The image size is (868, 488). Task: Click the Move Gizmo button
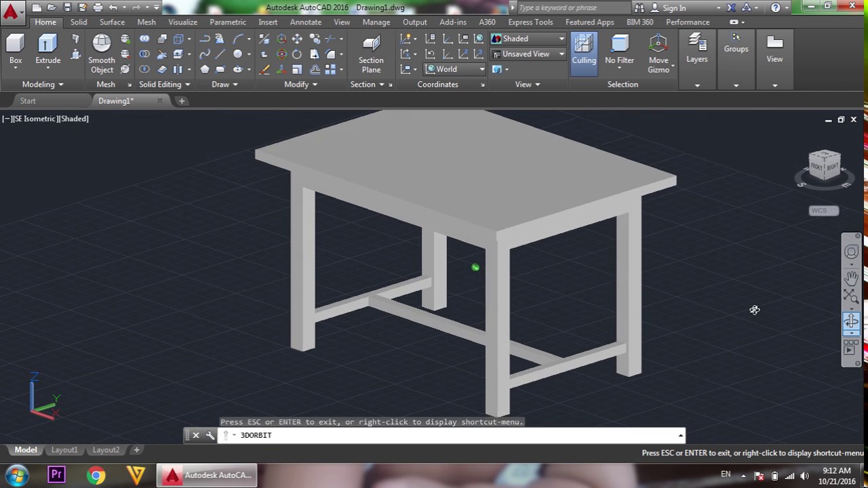[658, 54]
